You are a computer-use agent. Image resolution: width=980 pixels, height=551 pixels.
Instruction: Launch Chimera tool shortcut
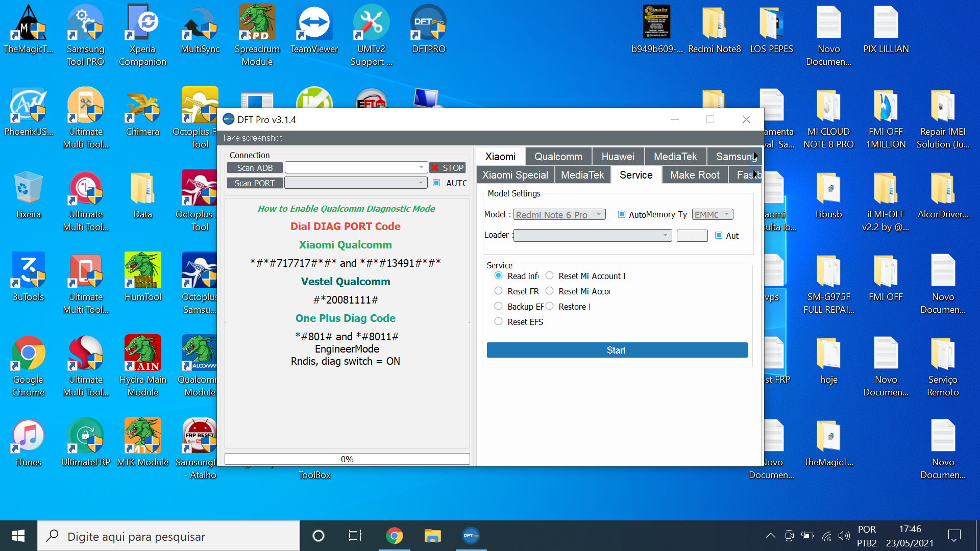coord(143,112)
